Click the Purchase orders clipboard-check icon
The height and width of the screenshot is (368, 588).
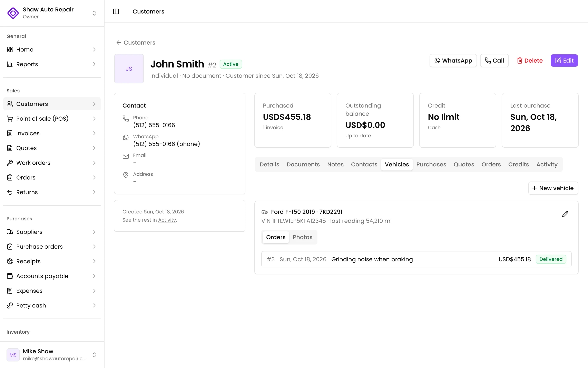coord(10,247)
